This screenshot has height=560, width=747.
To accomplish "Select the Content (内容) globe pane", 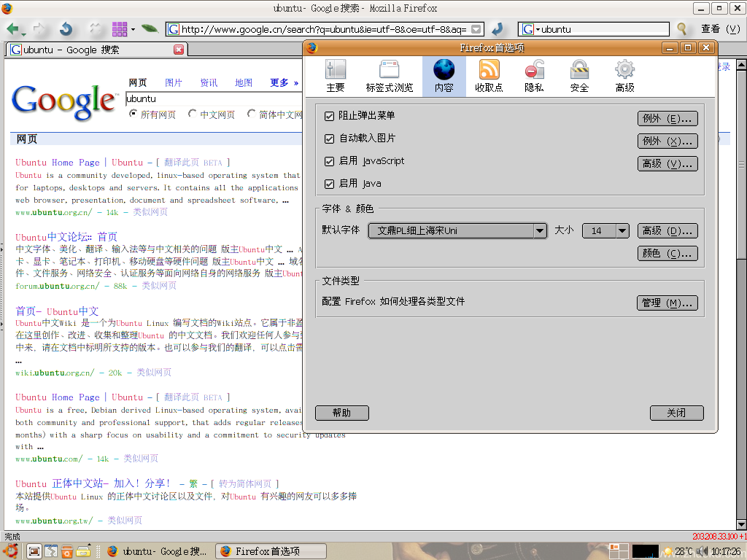I will [444, 76].
